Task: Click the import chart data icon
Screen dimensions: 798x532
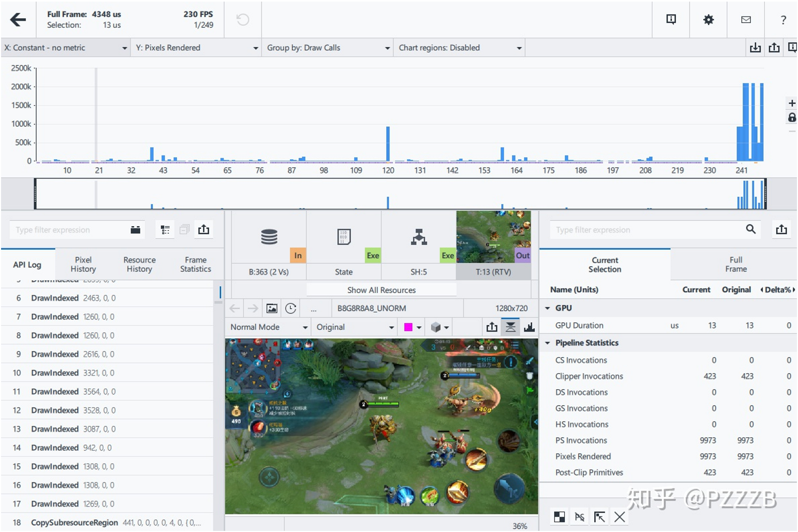Action: 755,48
